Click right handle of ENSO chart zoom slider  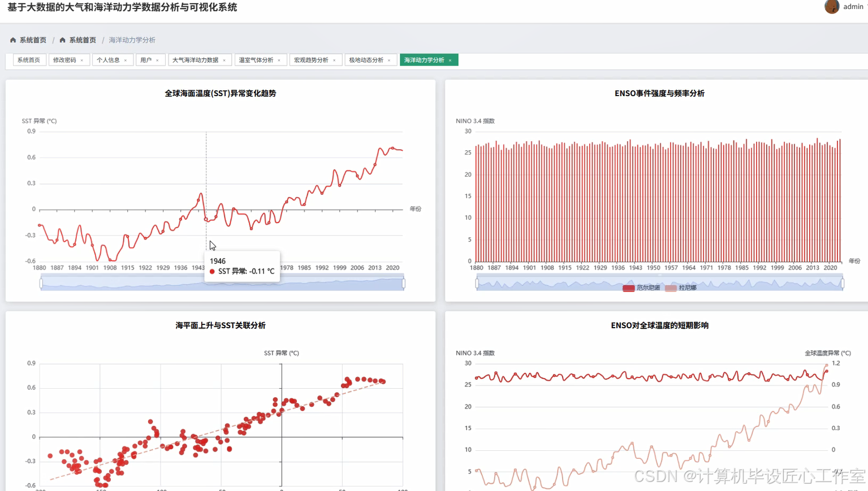point(843,283)
